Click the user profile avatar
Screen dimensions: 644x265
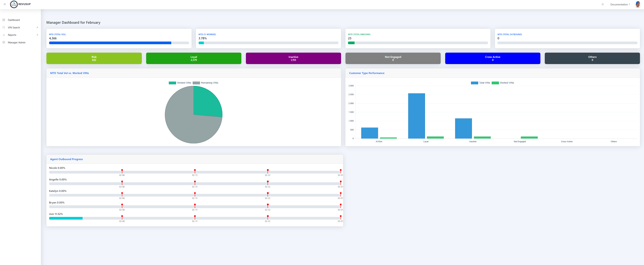[638, 4]
